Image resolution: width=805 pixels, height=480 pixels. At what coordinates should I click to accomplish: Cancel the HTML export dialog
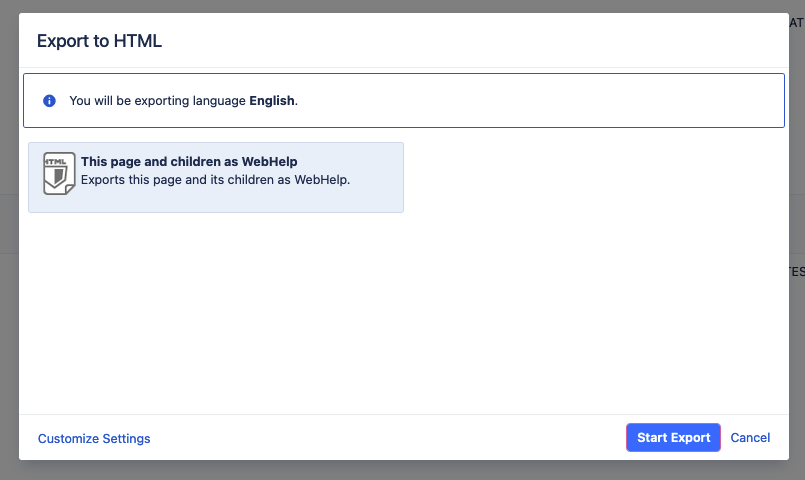750,438
